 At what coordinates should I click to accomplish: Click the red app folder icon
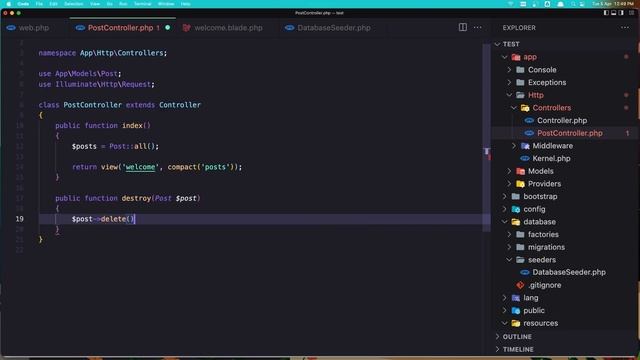516,57
